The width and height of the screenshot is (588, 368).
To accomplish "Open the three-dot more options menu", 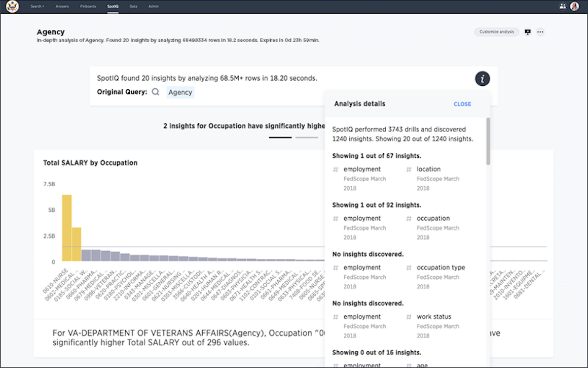I will 540,32.
